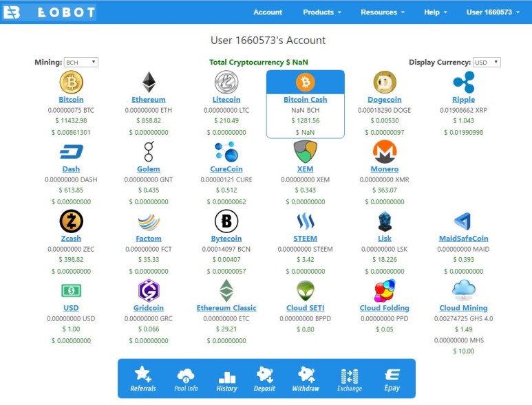Viewport: 532px width, 405px height.
Task: Click the MaidSafeCoin triangle icon
Action: click(x=462, y=221)
